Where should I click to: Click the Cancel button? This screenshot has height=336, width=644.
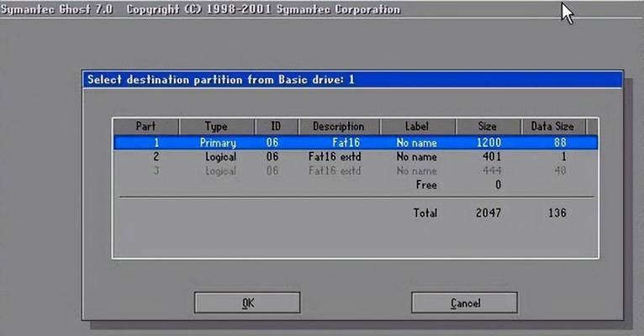coord(465,302)
